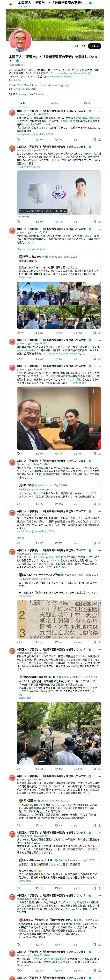
Task: Switch to the Replies tab
Action: point(55,103)
